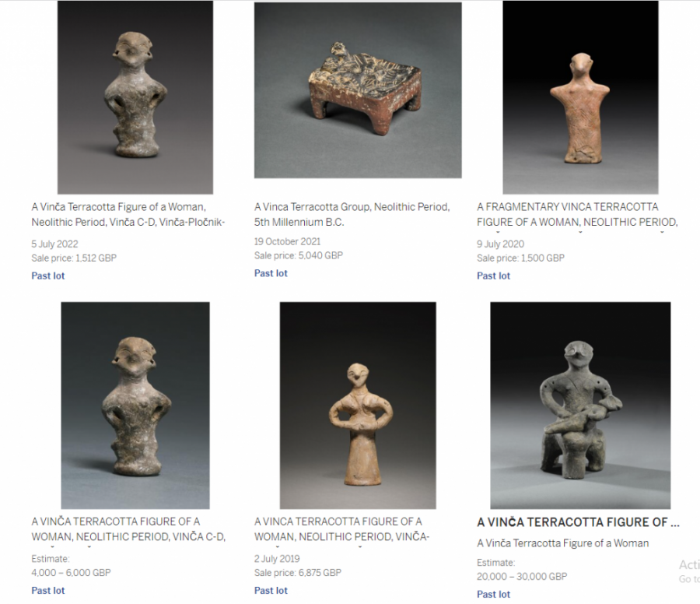Click 'Past lot' under 5,040 GBP sale
This screenshot has width=700, height=604.
[x=271, y=273]
